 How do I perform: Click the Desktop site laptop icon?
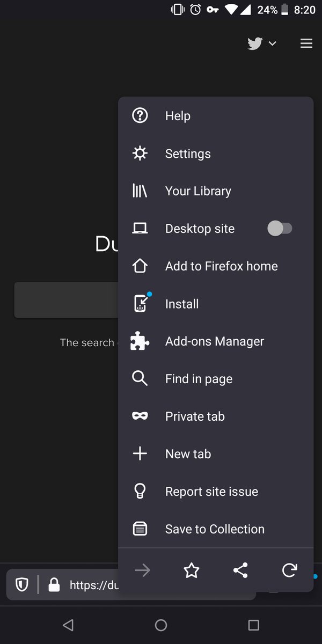[x=140, y=229]
